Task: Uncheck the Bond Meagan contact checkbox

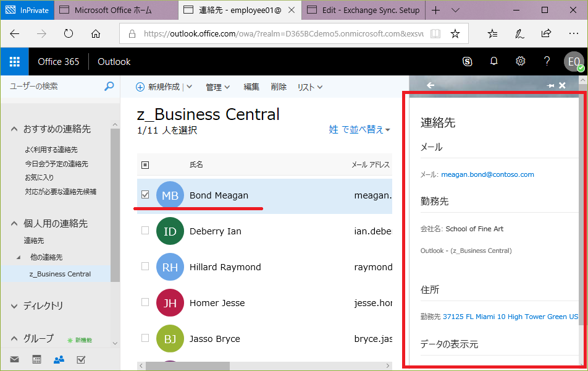Action: pyautogui.click(x=145, y=195)
